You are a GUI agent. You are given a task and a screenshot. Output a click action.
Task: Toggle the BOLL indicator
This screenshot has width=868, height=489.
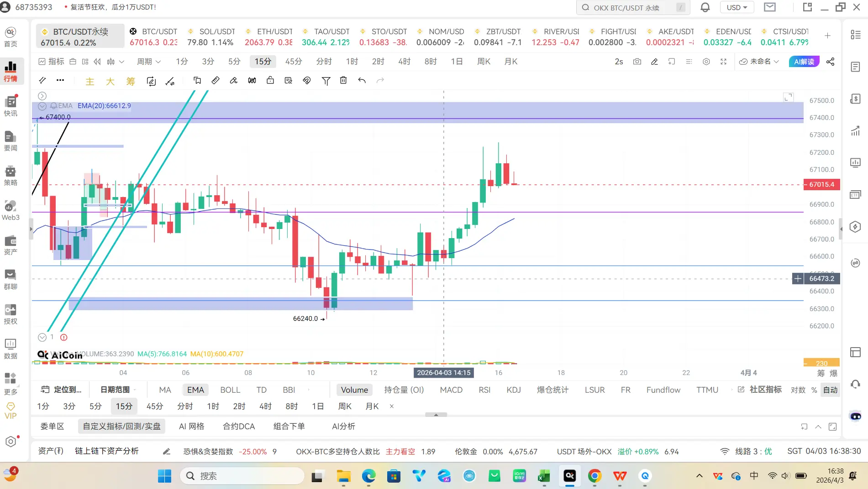click(230, 390)
